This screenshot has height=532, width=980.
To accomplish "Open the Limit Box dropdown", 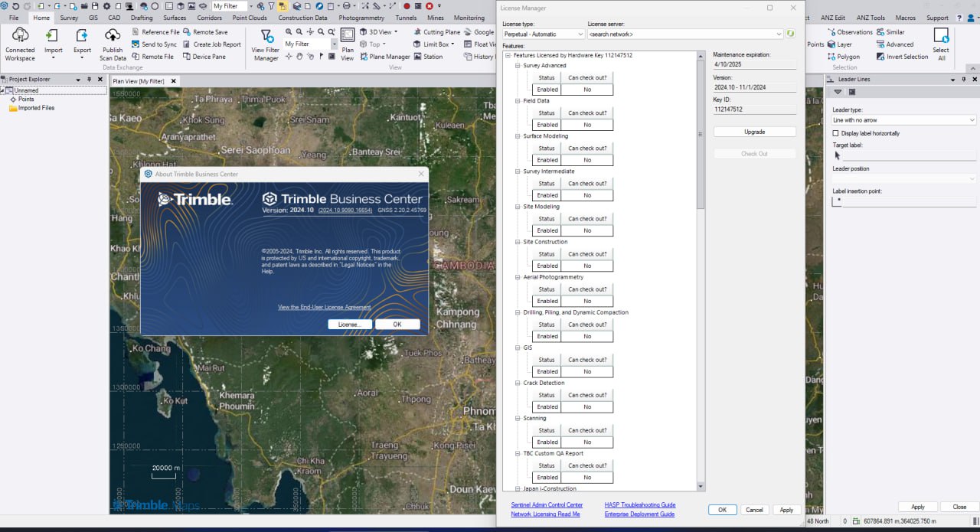I will tap(433, 44).
